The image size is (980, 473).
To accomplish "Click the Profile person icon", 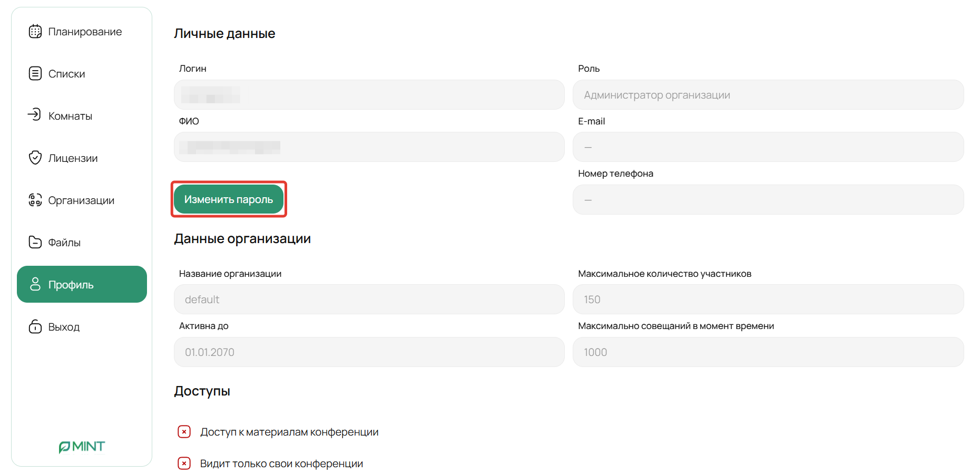I will 35,284.
